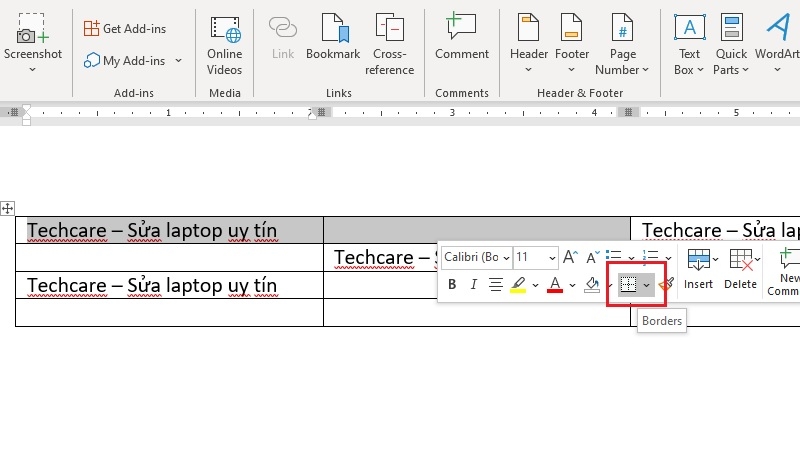Toggle Italic formatting
This screenshot has width=800, height=450.
473,284
